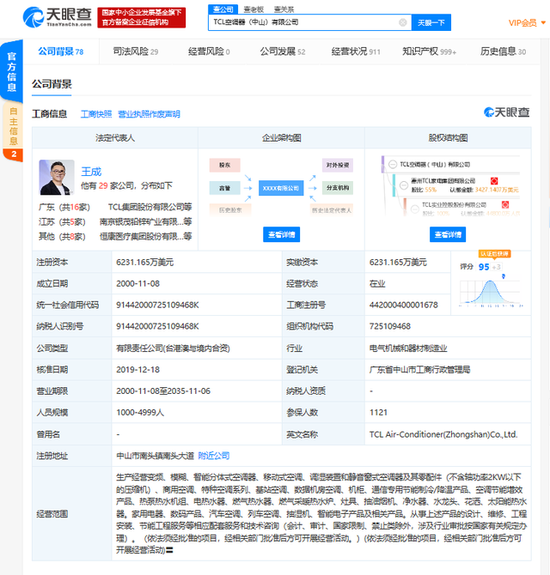Select the 官方信息 side tab
Screen dimensions: 550x575
point(12,72)
